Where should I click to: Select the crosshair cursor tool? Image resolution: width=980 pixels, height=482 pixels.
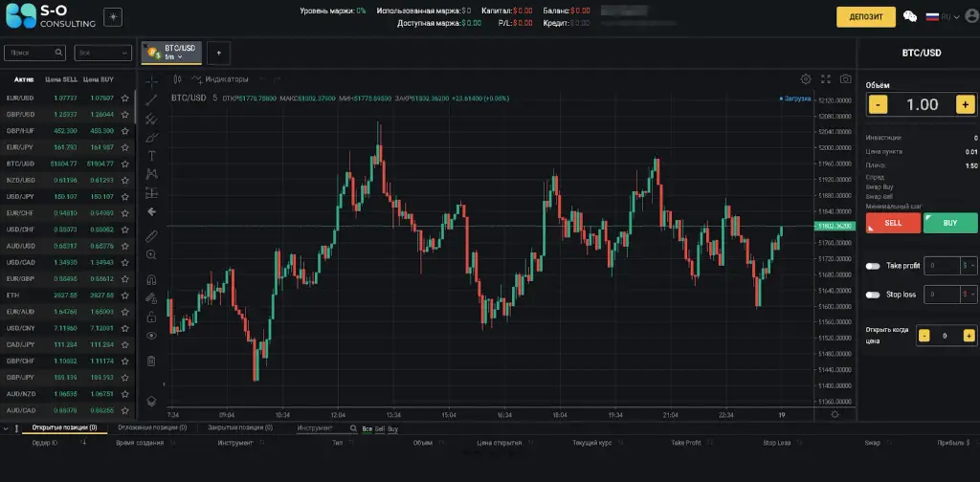(151, 81)
